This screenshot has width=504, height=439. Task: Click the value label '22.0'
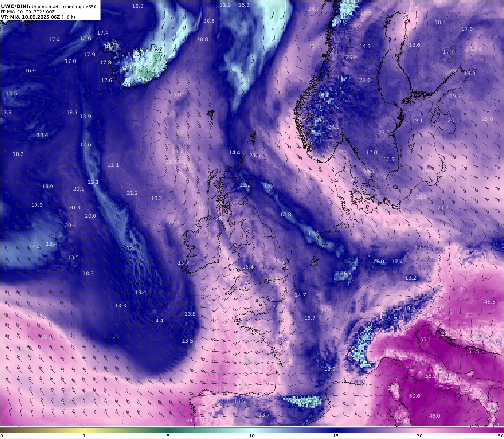coord(365,80)
